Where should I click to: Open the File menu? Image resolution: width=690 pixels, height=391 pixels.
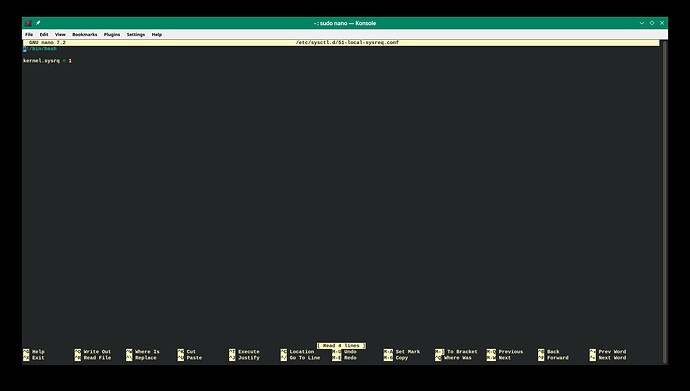[x=29, y=34]
